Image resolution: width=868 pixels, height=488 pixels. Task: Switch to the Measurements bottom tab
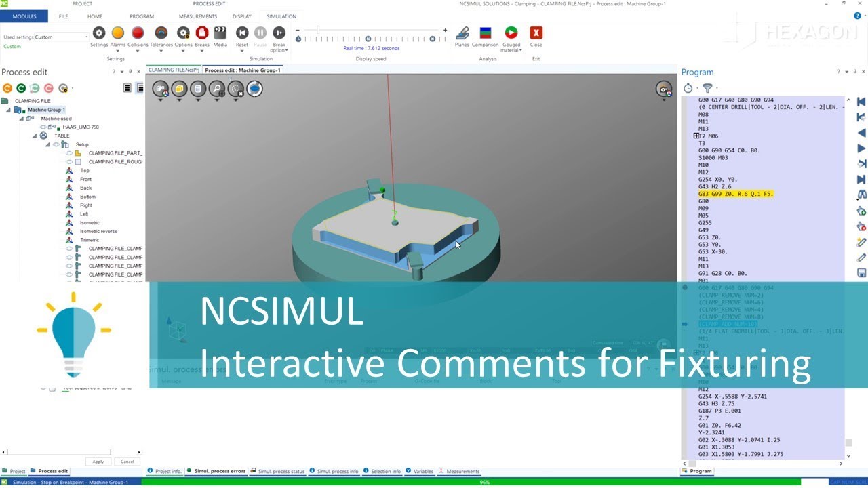pos(459,471)
